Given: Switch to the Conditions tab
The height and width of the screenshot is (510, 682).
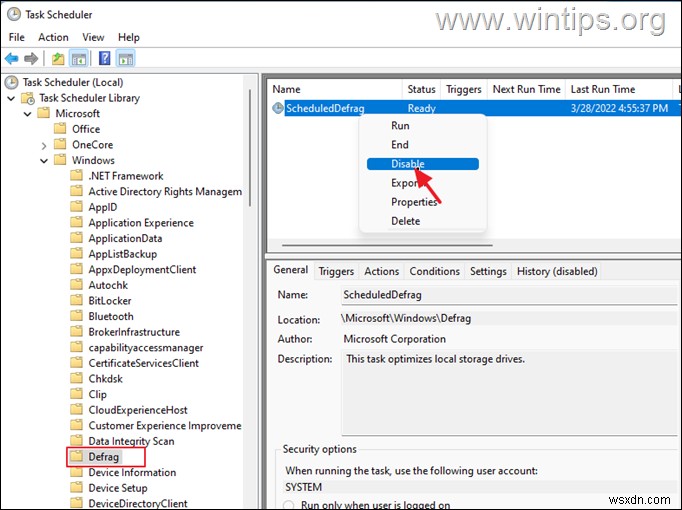Looking at the screenshot, I should click(435, 271).
